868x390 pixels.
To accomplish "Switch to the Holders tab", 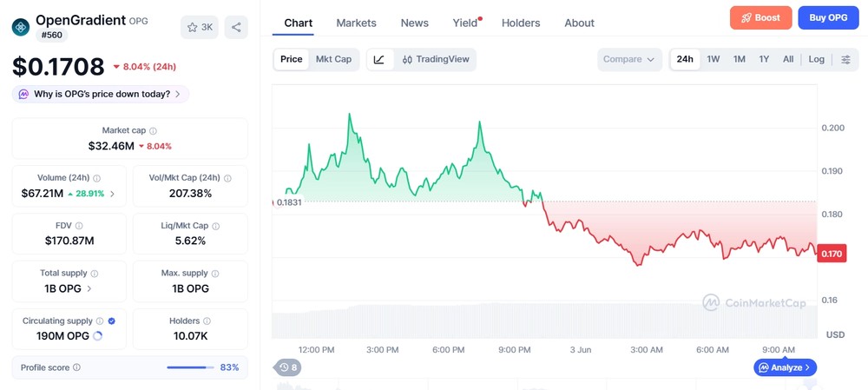I will click(x=521, y=23).
